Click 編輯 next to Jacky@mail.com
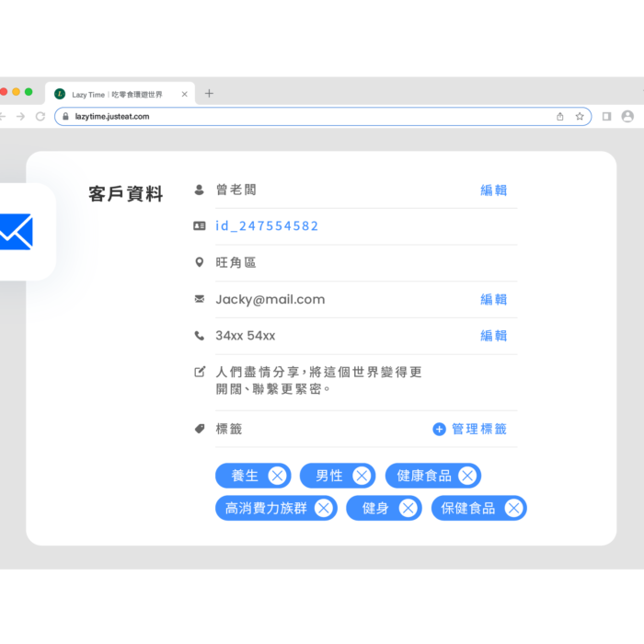Screen dimensions: 644x644 [x=494, y=299]
